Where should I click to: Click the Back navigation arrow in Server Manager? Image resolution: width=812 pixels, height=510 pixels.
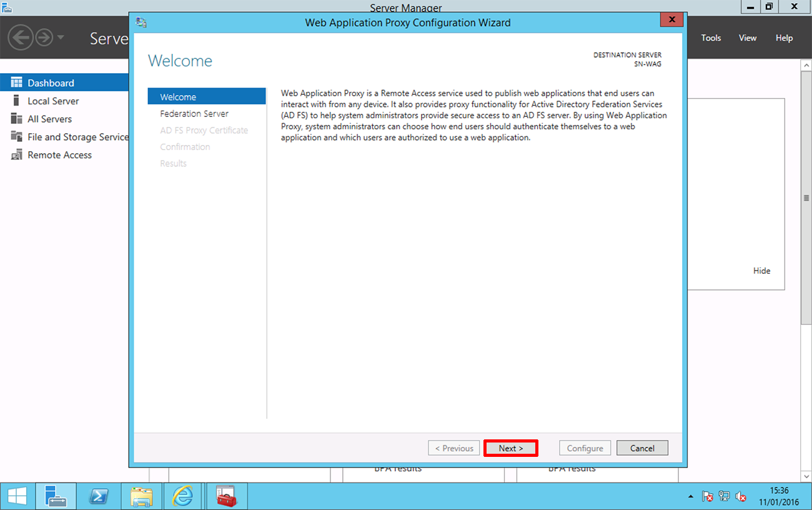(x=20, y=37)
